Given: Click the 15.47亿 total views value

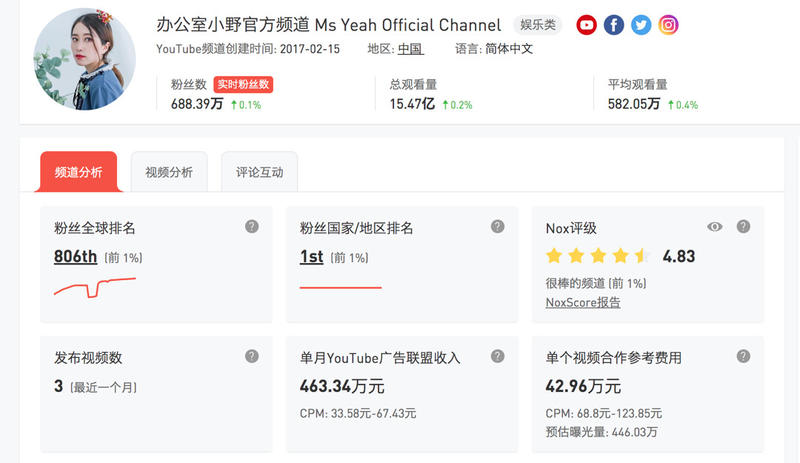Looking at the screenshot, I should click(x=412, y=104).
